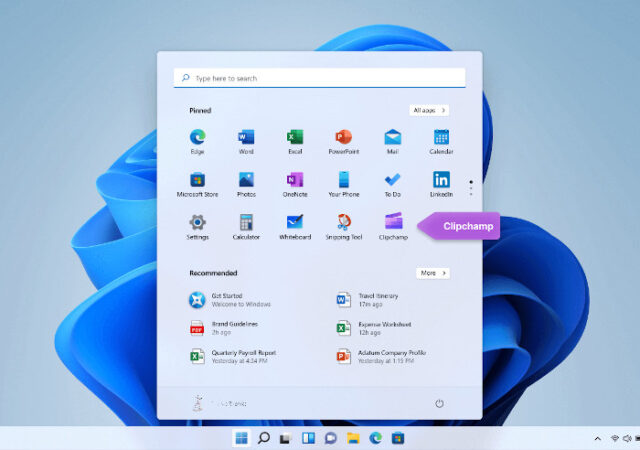
Task: Expand the All apps list
Action: 429,110
